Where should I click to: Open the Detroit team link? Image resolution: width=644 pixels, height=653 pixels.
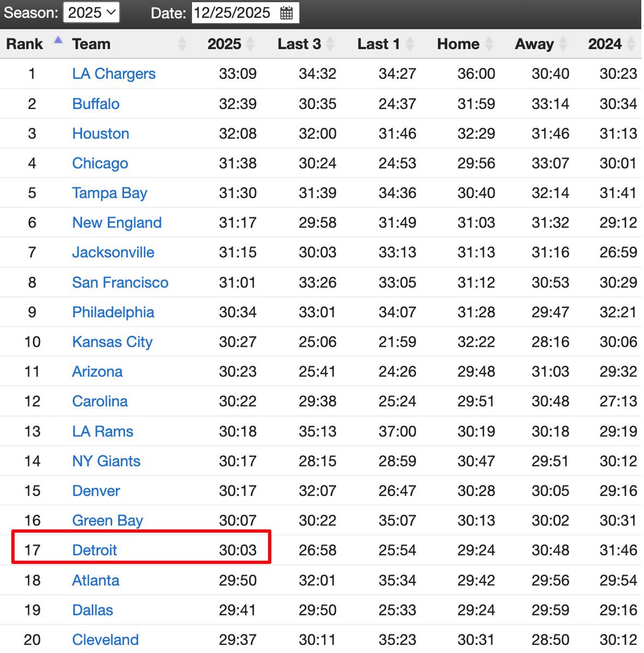pos(95,550)
